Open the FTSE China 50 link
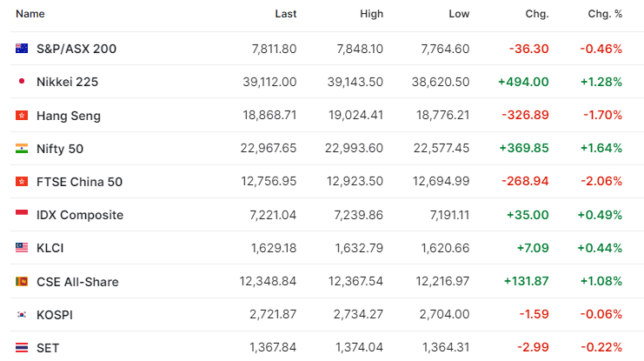This screenshot has height=361, width=644. coord(80,182)
